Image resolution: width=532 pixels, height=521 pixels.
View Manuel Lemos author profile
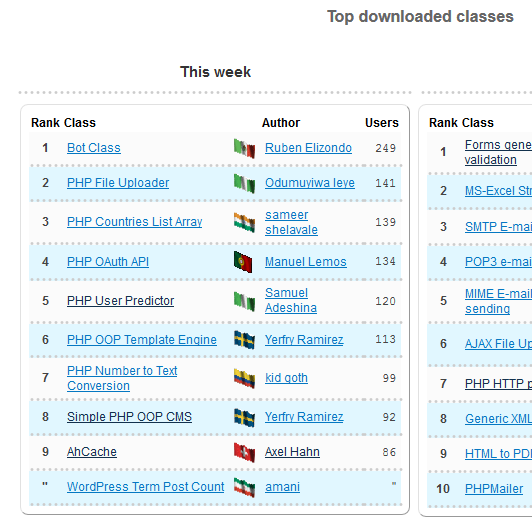pos(306,262)
